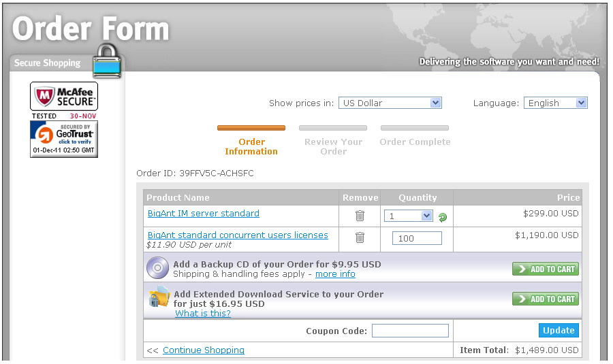This screenshot has height=364, width=613.
Task: Open the US Dollar currency dropdown
Action: click(x=390, y=103)
